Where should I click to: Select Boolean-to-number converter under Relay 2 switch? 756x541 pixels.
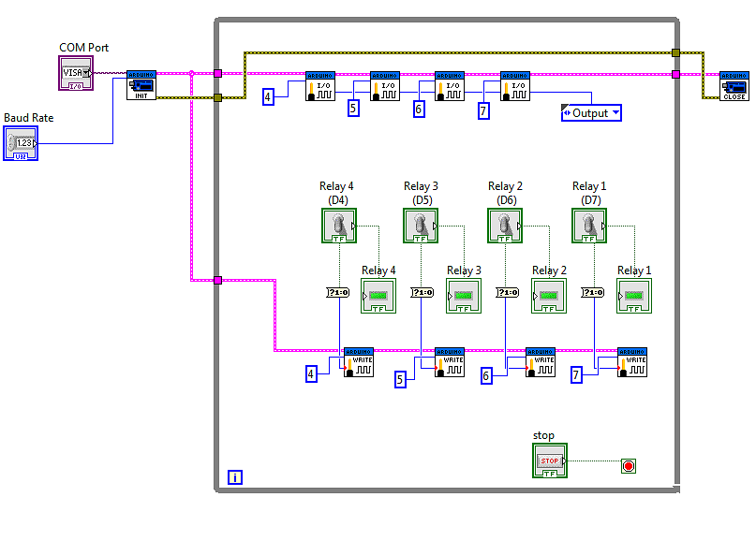coord(507,292)
